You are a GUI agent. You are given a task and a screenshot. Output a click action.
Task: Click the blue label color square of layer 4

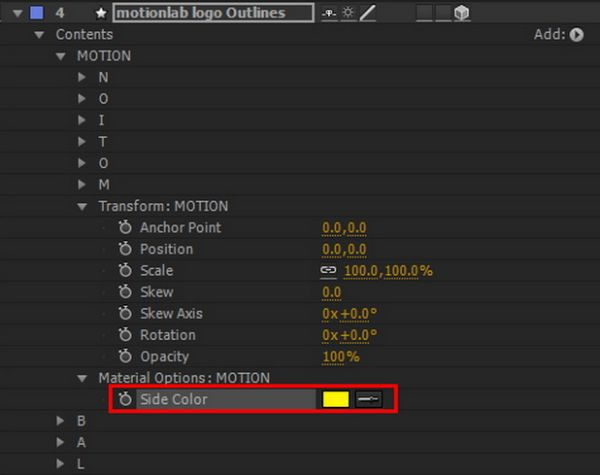click(37, 13)
